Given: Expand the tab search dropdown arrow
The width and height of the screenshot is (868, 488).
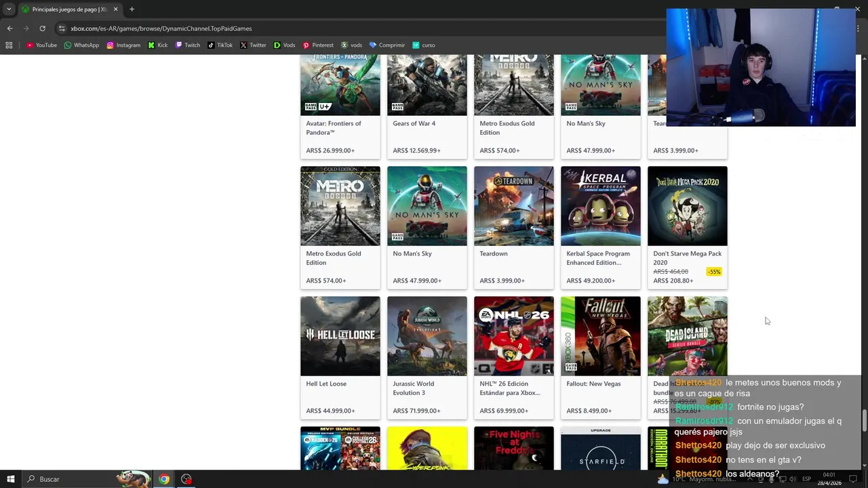Looking at the screenshot, I should pos(9,9).
